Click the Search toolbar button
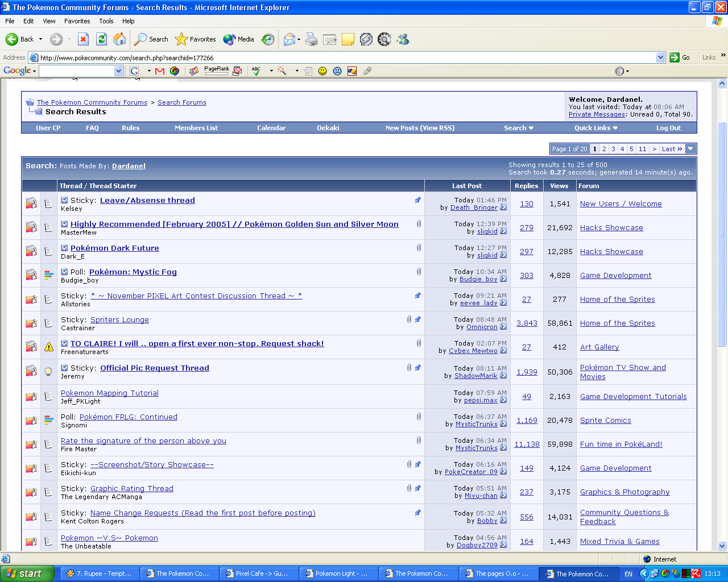Image resolution: width=728 pixels, height=582 pixels. [151, 39]
